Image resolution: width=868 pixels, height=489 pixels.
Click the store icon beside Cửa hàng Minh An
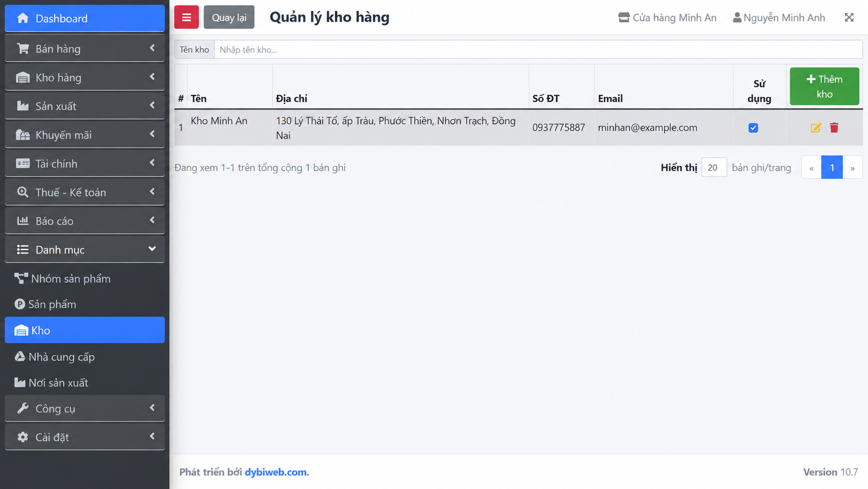tap(624, 18)
